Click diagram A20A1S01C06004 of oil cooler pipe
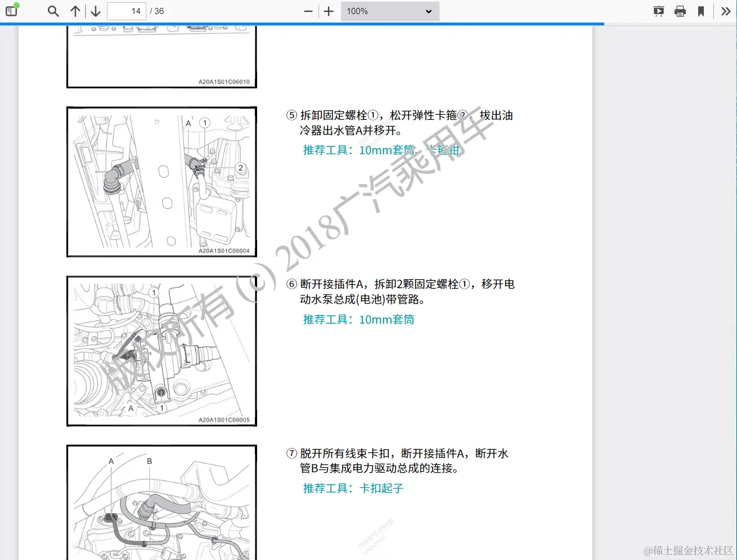Viewport: 737px width, 560px height. (x=162, y=182)
